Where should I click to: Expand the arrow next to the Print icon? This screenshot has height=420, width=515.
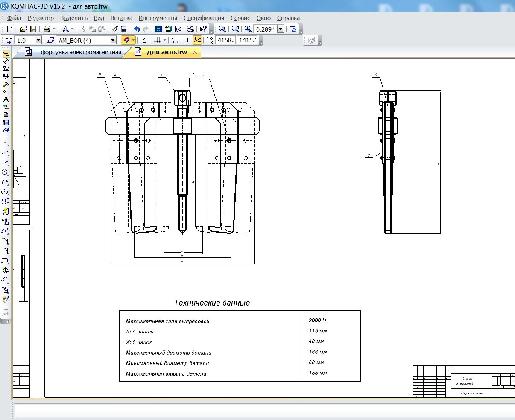pyautogui.click(x=54, y=29)
